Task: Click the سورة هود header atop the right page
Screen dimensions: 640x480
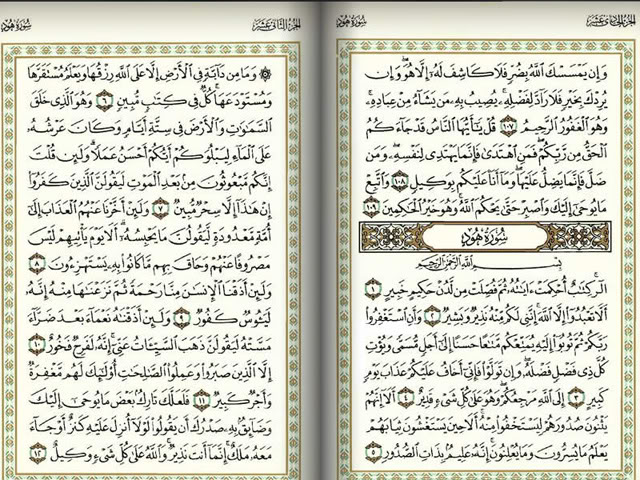Action: 351,21
